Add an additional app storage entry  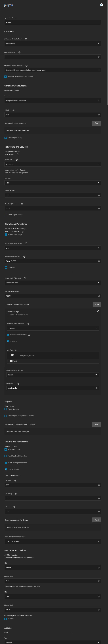coord(97,304)
